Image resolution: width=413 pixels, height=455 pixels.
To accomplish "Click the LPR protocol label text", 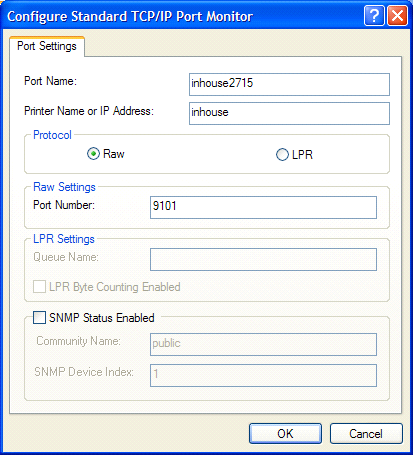I will pyautogui.click(x=302, y=155).
